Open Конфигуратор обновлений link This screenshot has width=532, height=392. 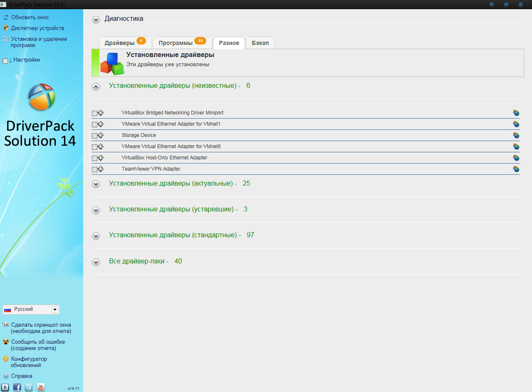pos(29,362)
